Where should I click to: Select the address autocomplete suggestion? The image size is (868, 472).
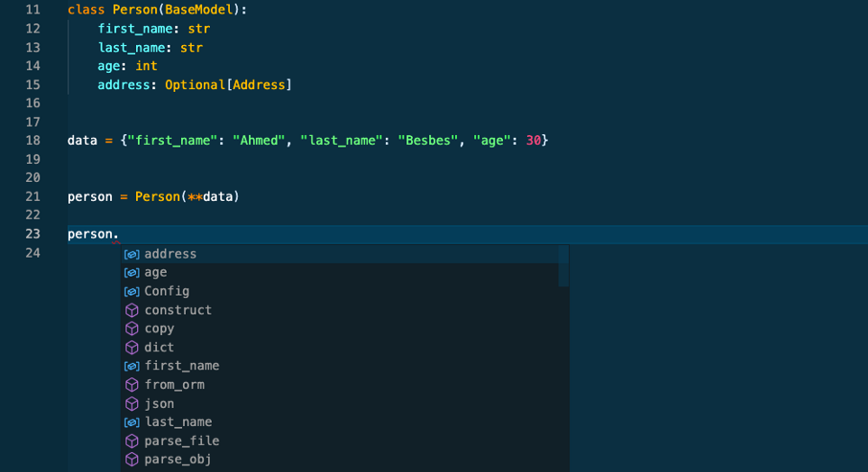click(340, 254)
